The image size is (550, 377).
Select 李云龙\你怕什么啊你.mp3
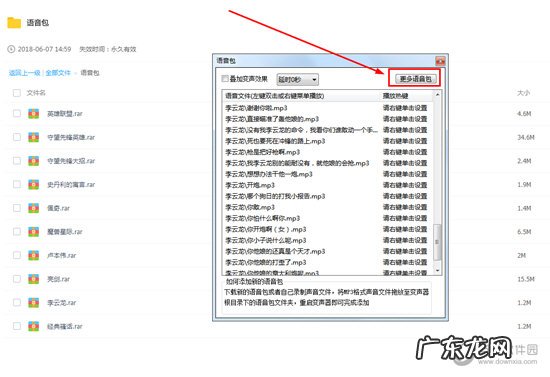pos(262,218)
